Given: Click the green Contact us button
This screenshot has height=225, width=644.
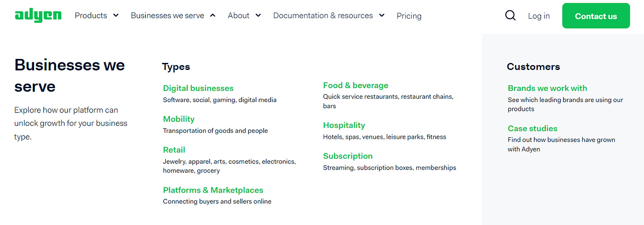Looking at the screenshot, I should click(x=596, y=16).
